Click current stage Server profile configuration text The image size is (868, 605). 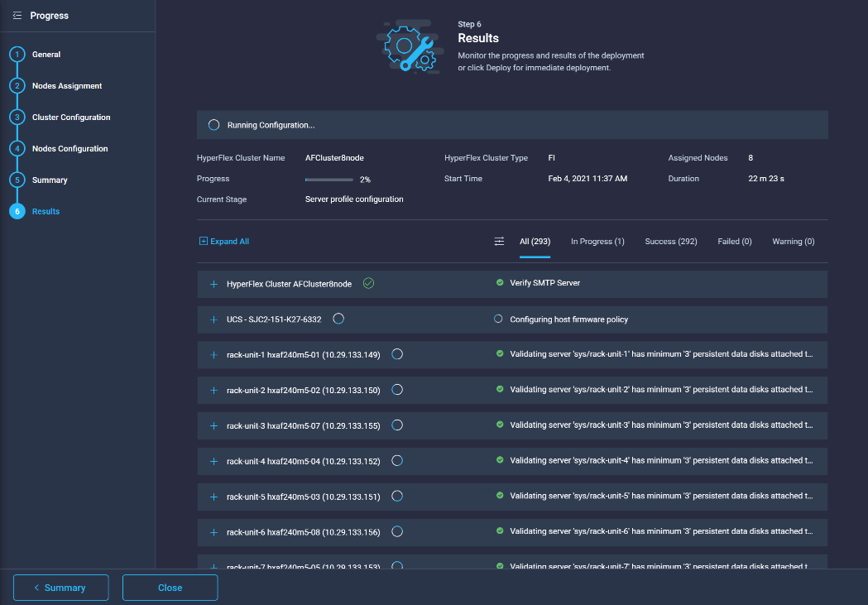click(354, 199)
